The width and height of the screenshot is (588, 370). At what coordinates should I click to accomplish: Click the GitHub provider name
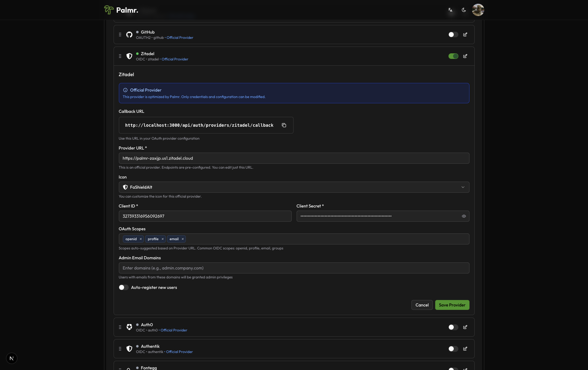click(148, 32)
